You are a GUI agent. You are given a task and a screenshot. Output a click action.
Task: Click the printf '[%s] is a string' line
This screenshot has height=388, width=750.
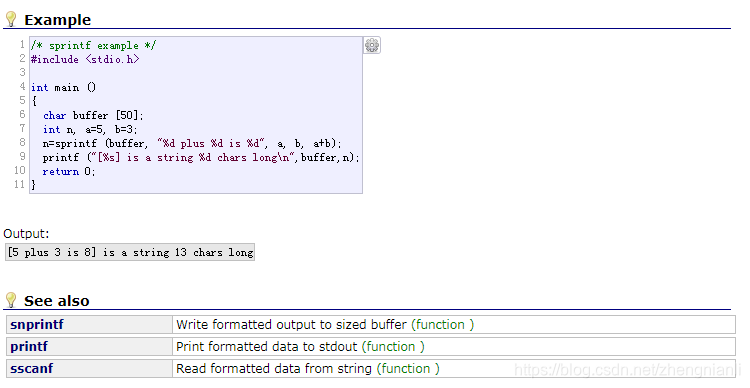pyautogui.click(x=201, y=157)
